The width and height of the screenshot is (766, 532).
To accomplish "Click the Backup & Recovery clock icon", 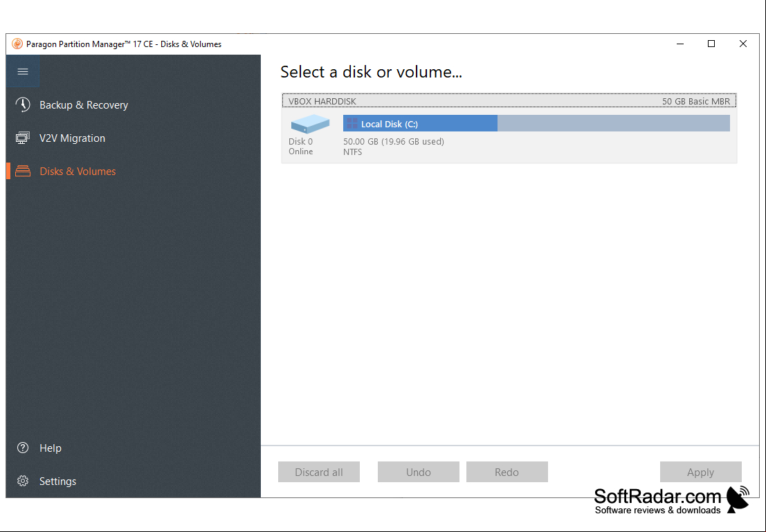I will (22, 104).
